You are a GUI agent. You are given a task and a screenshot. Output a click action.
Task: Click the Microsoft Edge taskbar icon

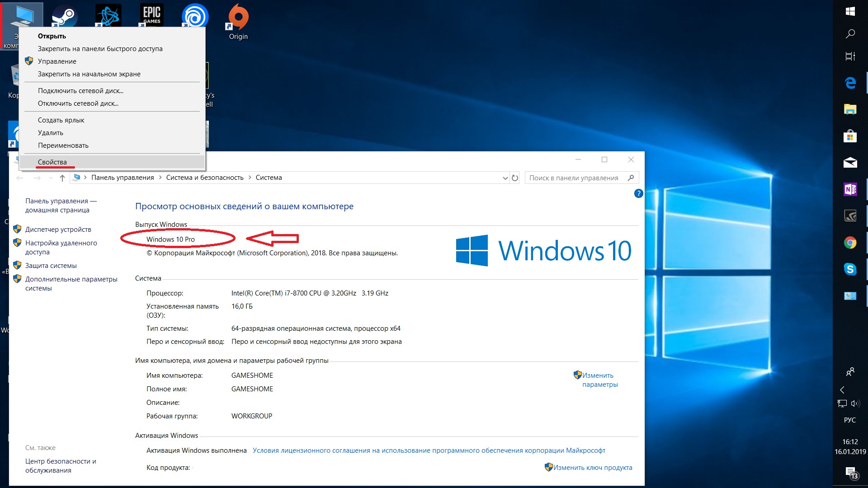[x=850, y=83]
